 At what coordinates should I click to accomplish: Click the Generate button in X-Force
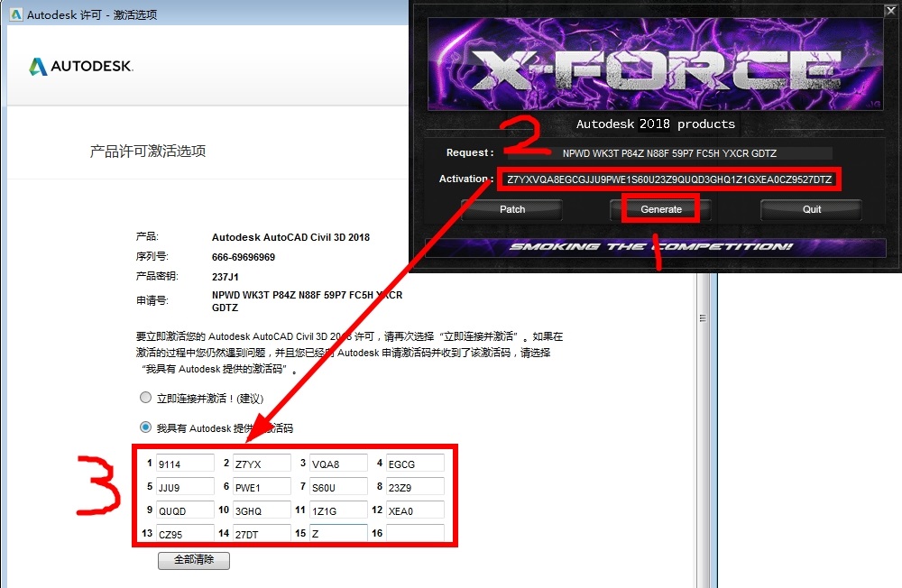(x=661, y=209)
